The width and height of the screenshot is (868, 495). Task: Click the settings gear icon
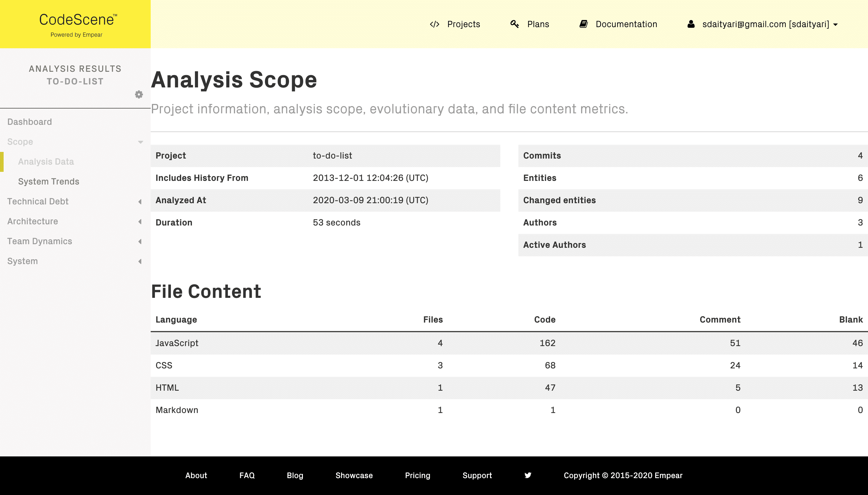(138, 94)
